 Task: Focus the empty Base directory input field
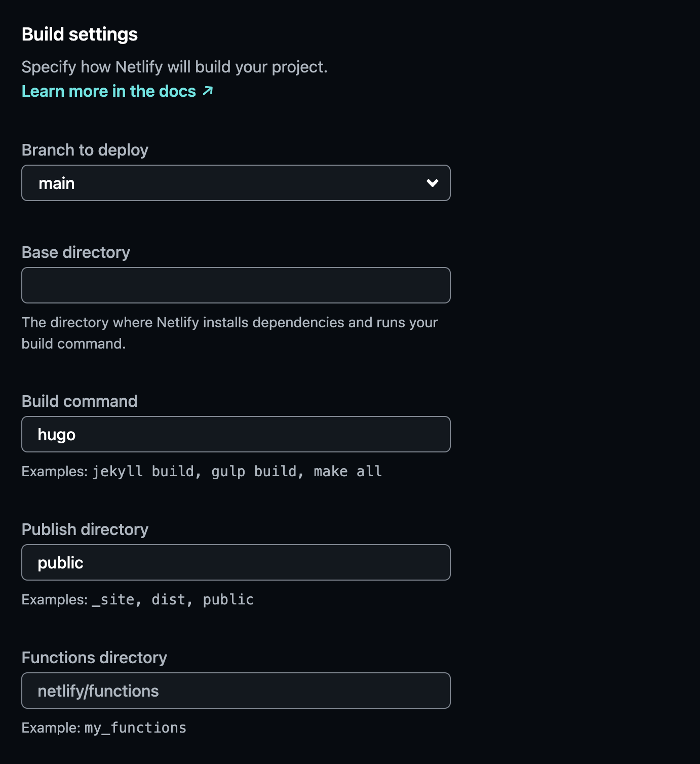point(236,285)
